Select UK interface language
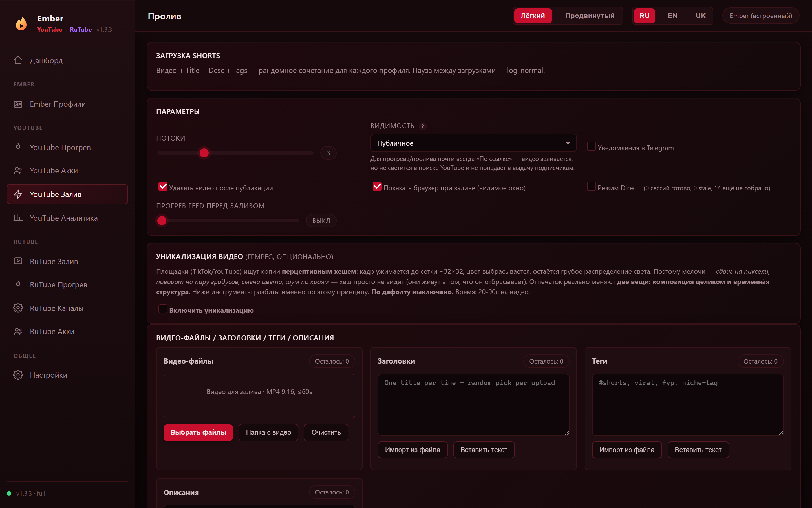Screen dimensions: 812x508 pos(701,16)
